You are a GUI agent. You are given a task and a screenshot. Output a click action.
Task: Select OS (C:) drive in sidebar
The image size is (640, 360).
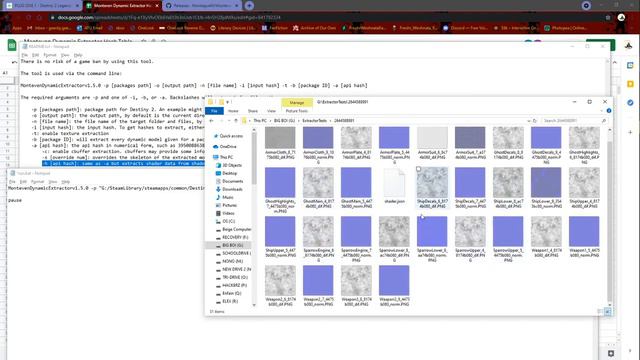(x=228, y=221)
